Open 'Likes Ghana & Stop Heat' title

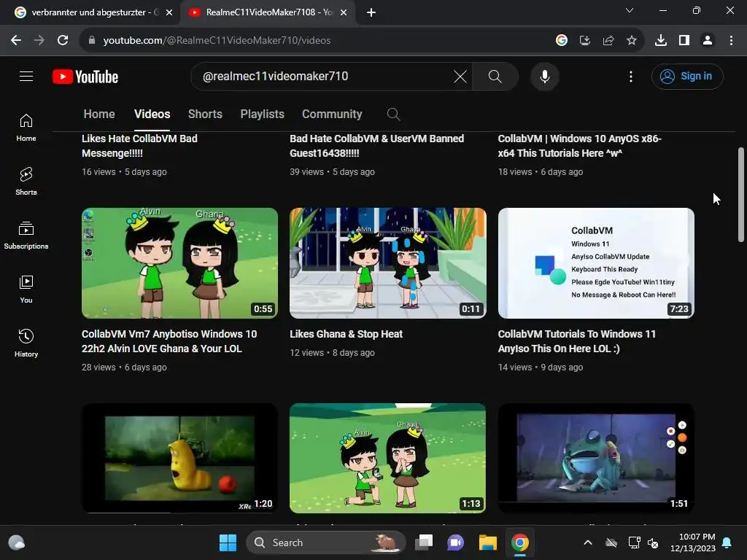[346, 334]
